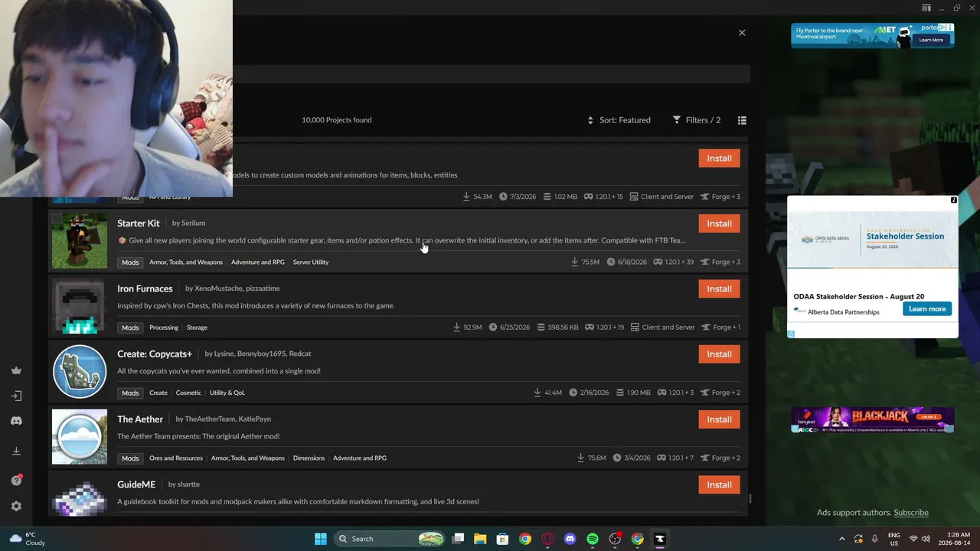Screen dimensions: 980x551
Task: Open File Explorer from taskbar
Action: (480, 539)
